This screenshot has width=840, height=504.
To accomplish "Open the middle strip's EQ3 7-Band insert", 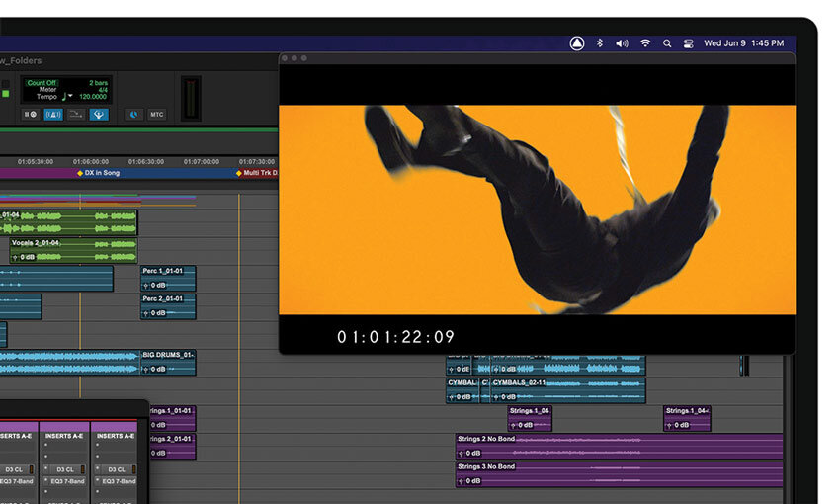I will (x=65, y=481).
